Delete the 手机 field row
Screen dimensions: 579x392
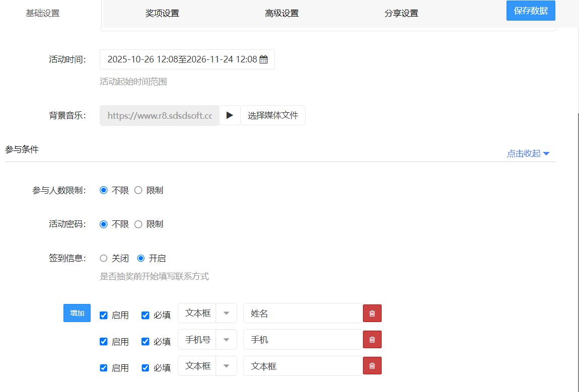(x=372, y=340)
